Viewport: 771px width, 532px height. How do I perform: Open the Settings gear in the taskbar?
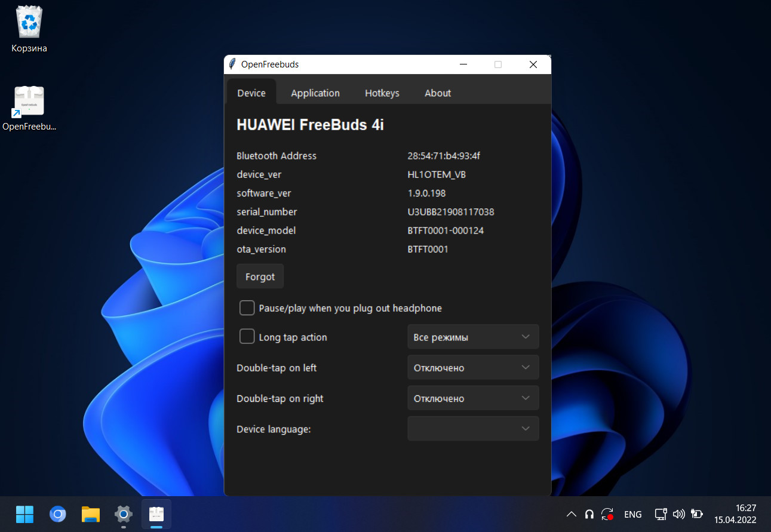[124, 514]
